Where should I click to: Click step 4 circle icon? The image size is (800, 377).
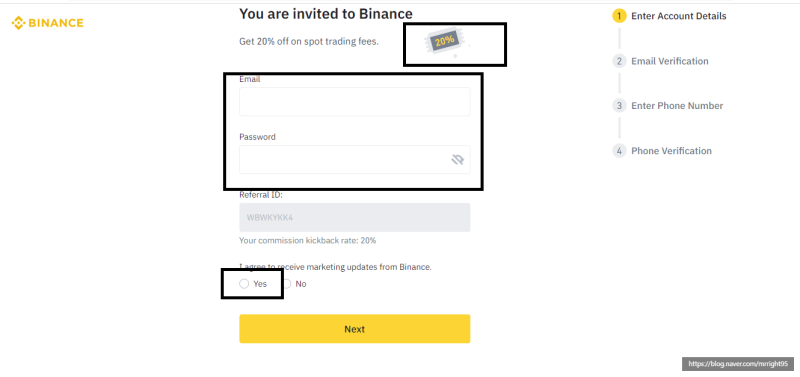(619, 151)
